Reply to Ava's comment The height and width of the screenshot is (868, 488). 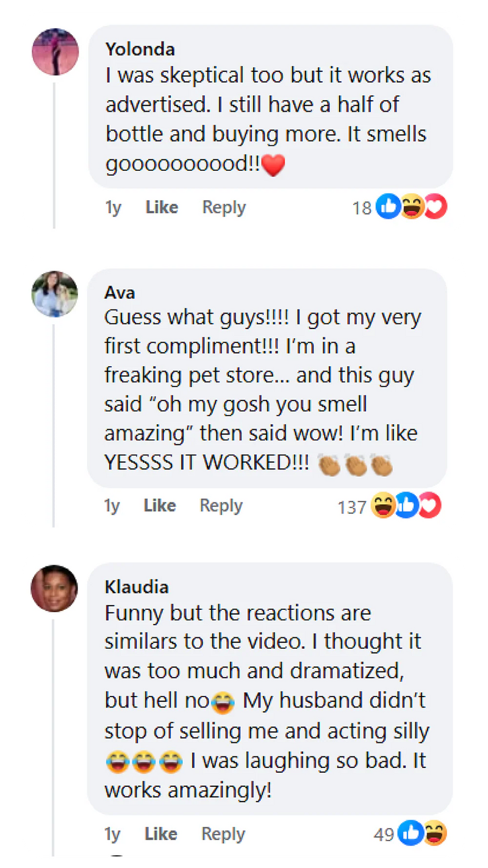click(221, 505)
